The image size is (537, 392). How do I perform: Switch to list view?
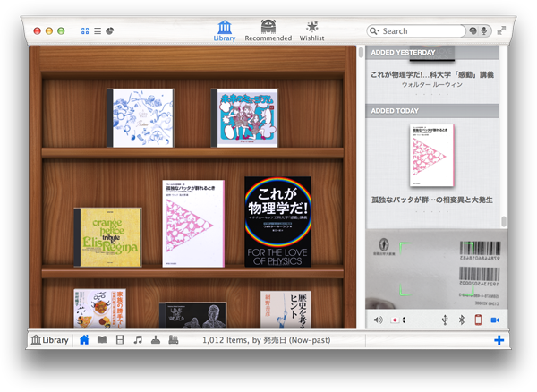click(x=98, y=30)
